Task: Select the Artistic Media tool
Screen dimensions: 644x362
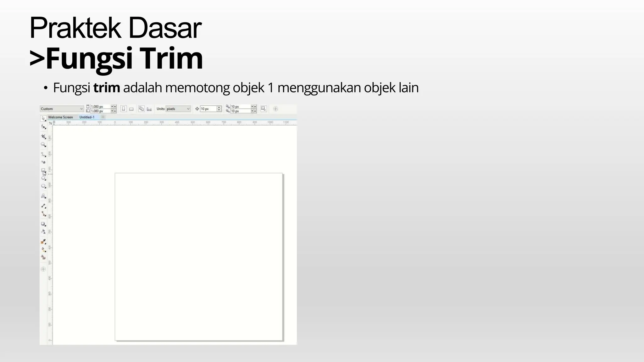Action: (43, 162)
